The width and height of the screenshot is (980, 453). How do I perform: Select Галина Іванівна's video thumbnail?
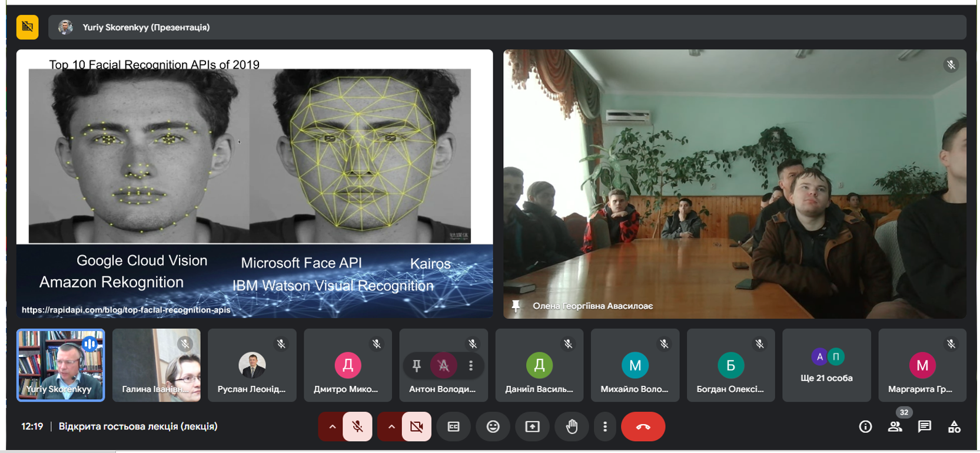coord(157,365)
